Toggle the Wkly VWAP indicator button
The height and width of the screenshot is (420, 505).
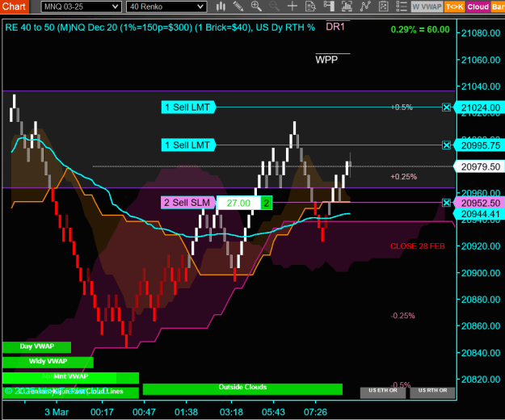48,362
